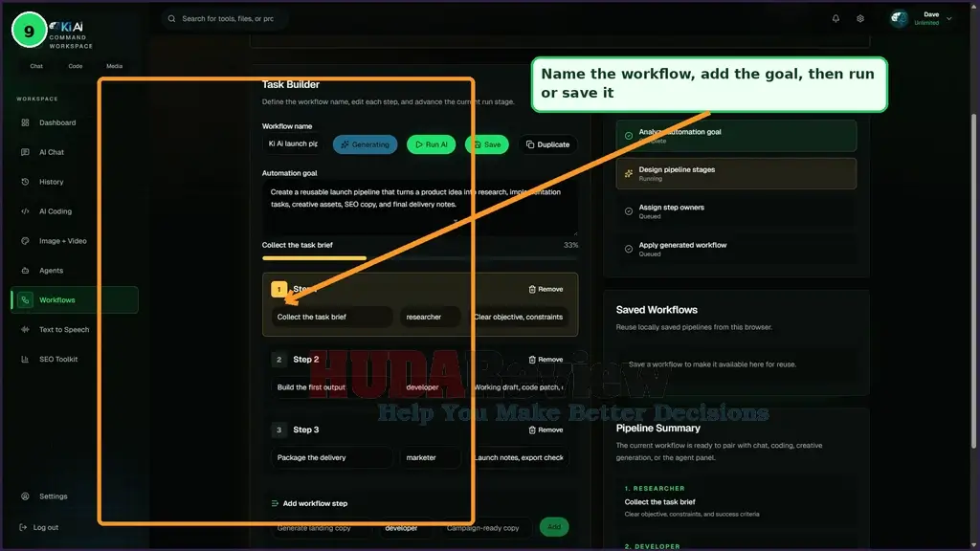The image size is (980, 551).
Task: Click the Generating button
Action: [365, 144]
